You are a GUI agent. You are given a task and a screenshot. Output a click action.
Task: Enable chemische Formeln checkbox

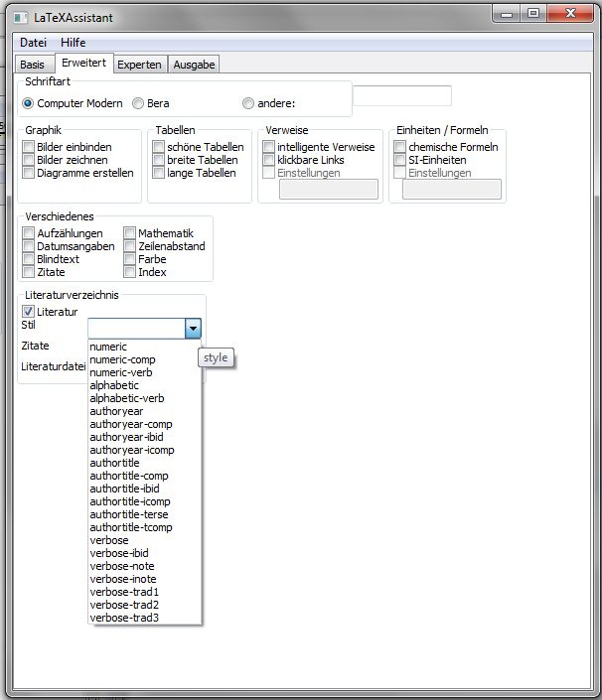[x=400, y=147]
